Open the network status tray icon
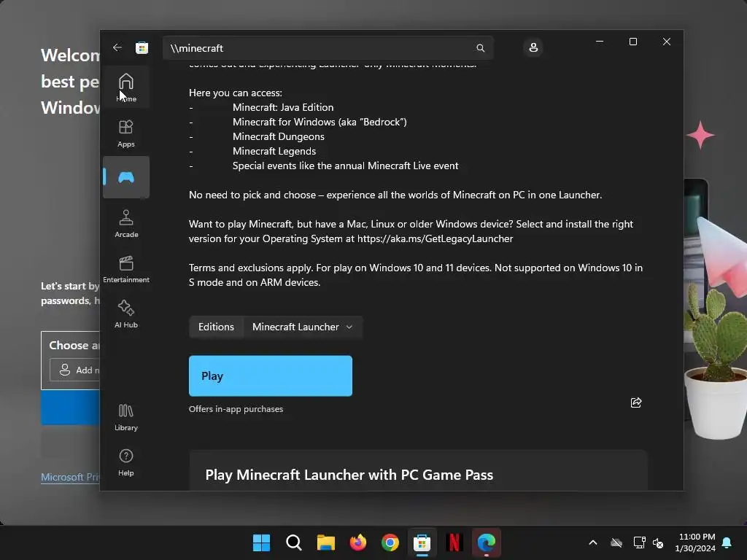Viewport: 747px width, 560px height. 639,542
